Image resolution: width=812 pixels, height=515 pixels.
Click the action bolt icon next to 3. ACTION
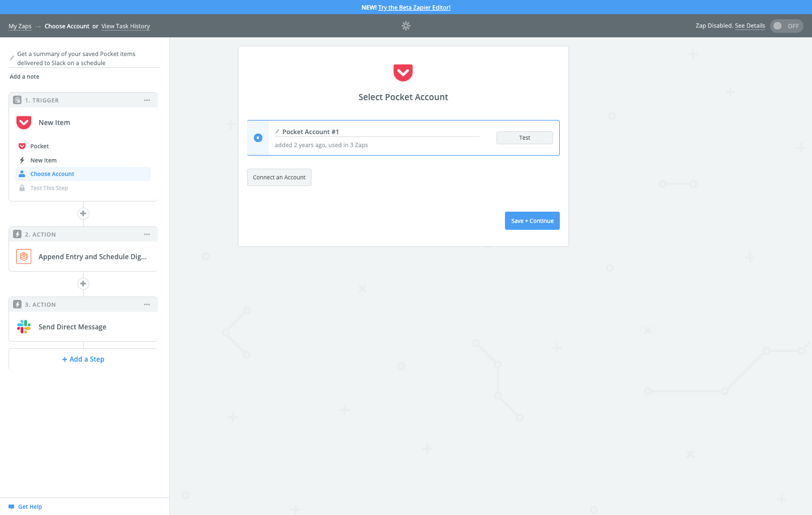(18, 304)
